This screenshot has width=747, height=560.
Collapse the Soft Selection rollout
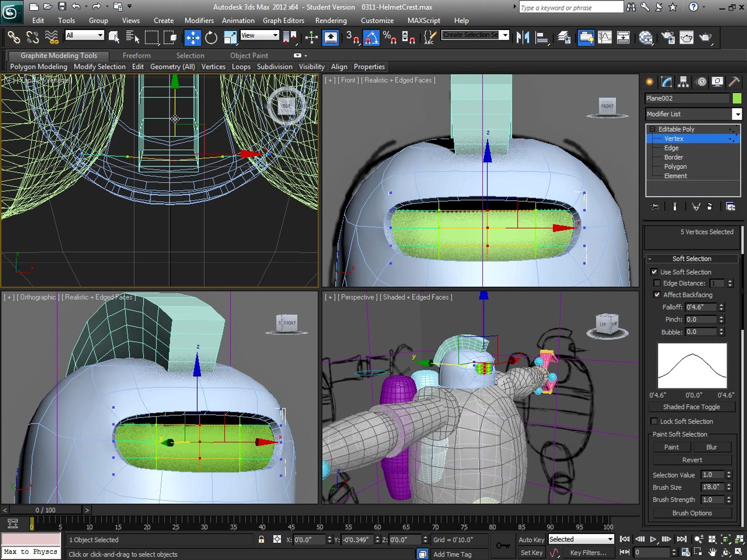pos(692,258)
